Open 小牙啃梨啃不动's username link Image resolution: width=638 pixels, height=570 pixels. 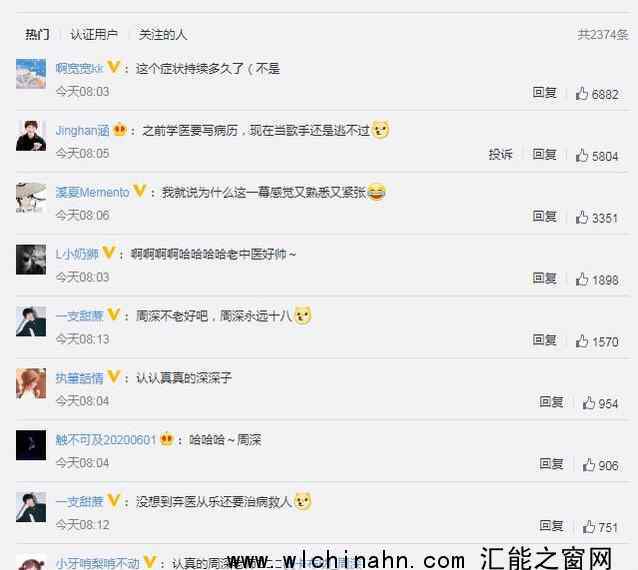(98, 563)
